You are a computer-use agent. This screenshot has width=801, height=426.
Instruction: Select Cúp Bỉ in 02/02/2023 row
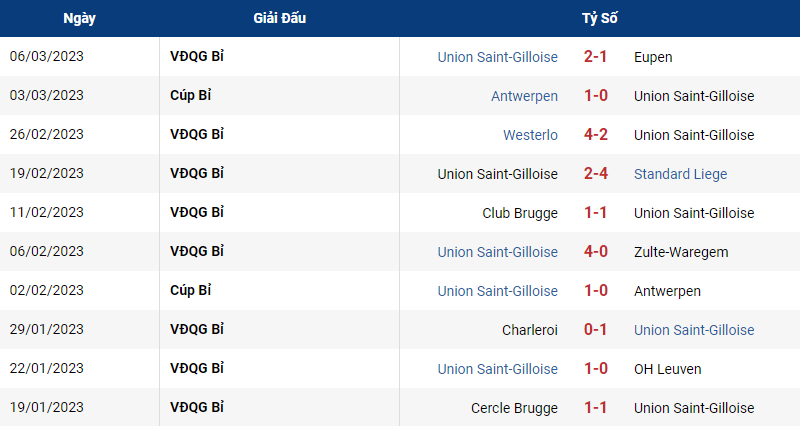tap(191, 290)
